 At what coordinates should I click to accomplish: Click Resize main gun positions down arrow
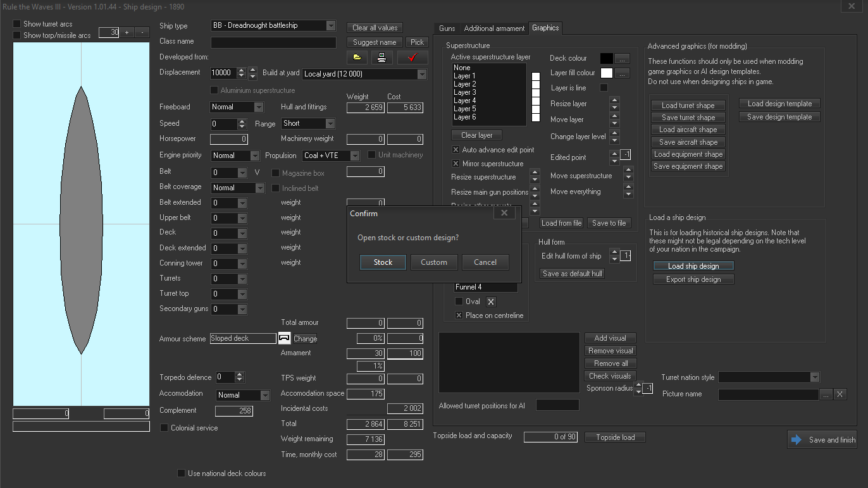[x=535, y=195]
